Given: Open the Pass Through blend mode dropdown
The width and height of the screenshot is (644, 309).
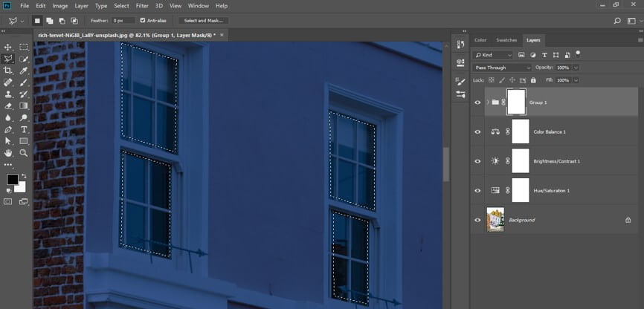Looking at the screenshot, I should pos(502,68).
